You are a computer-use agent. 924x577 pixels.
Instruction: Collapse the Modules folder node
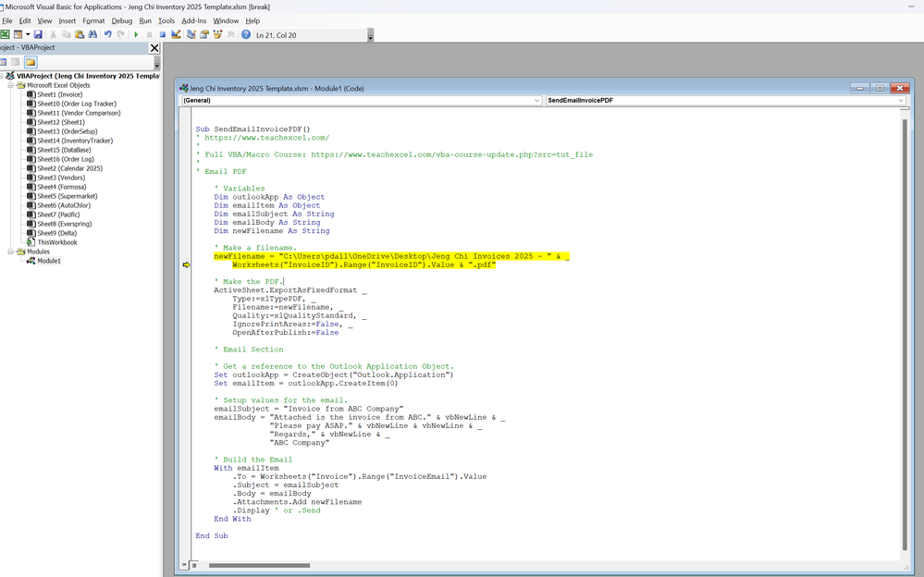click(x=11, y=252)
